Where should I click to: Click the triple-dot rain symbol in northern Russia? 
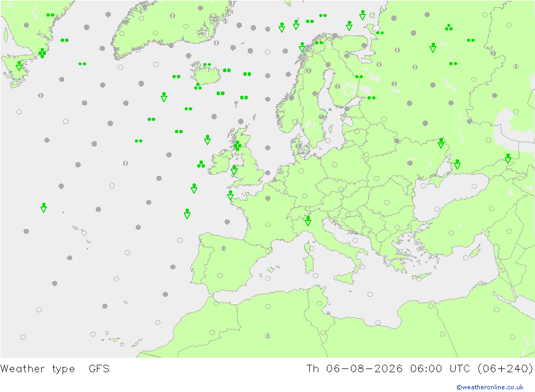449,28
